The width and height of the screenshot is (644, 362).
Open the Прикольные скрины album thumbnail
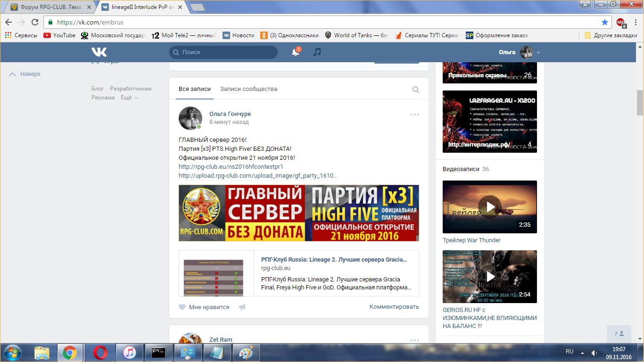[490, 73]
